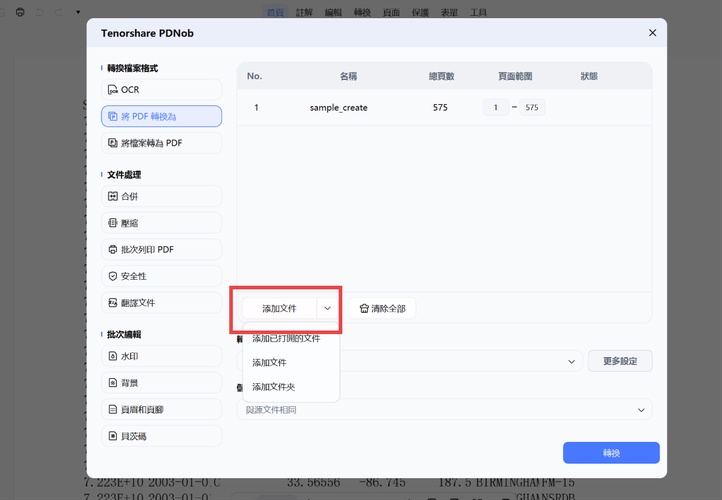Switch to the 轉換 tab in main window
The image size is (722, 500).
click(362, 12)
